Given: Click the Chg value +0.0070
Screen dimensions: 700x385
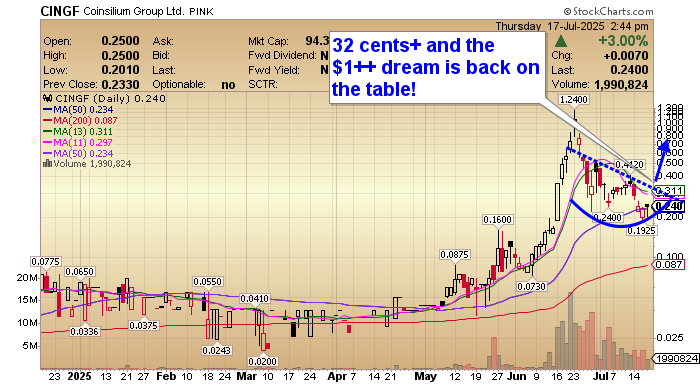Looking at the screenshot, I should (x=625, y=56).
